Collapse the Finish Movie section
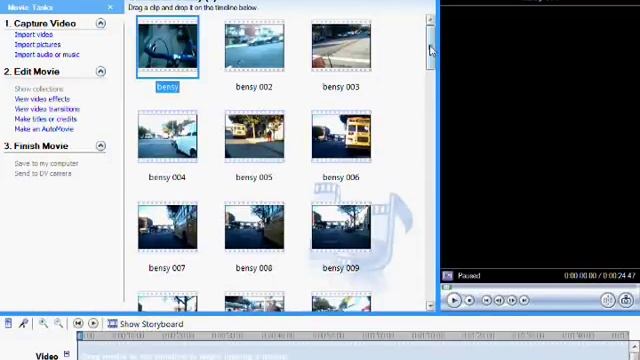 [101, 146]
